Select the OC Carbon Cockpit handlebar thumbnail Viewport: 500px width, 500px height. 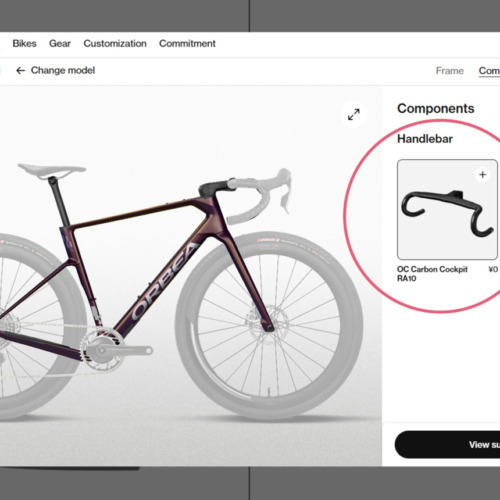tap(447, 210)
